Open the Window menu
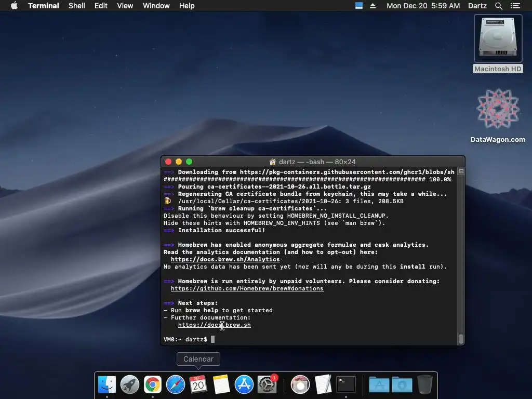 [156, 6]
